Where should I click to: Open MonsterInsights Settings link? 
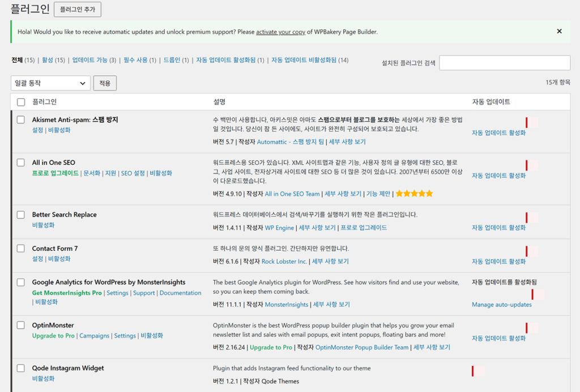(x=118, y=293)
